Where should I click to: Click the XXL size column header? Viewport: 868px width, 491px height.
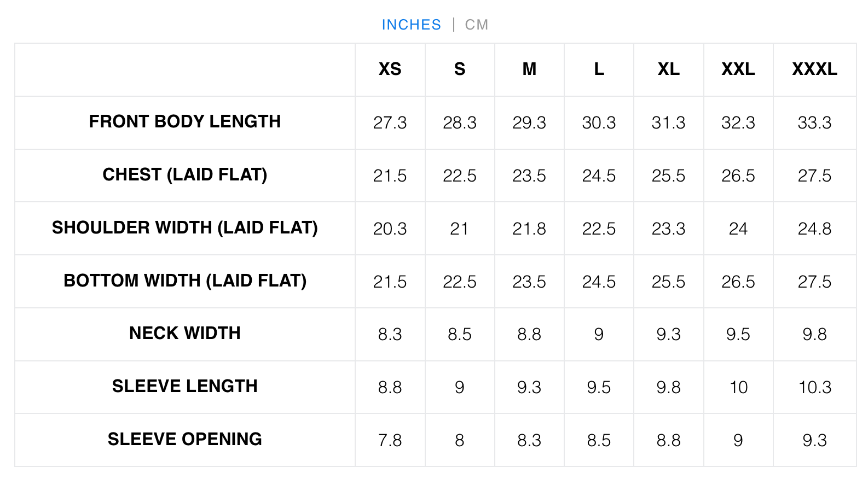pos(738,69)
